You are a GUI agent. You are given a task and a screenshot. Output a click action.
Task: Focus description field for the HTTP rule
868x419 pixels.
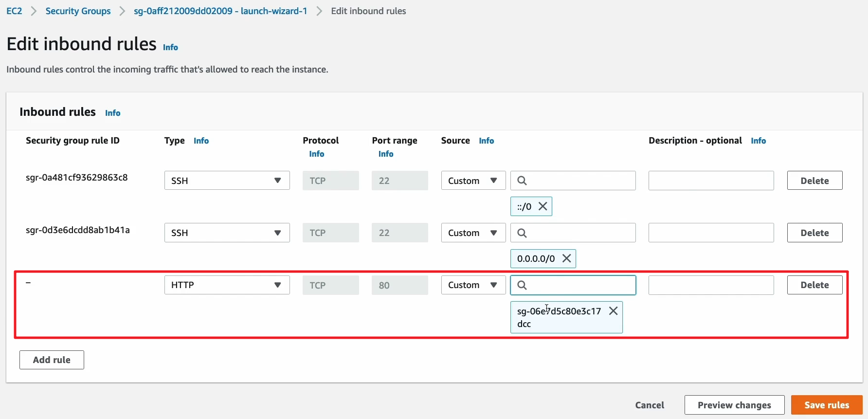coord(711,285)
